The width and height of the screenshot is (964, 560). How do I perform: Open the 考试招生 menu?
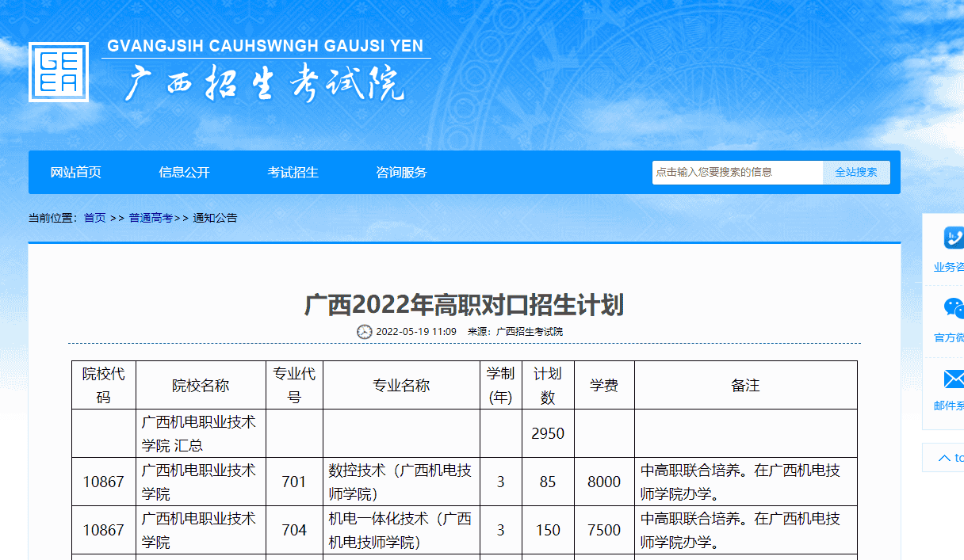tap(293, 173)
